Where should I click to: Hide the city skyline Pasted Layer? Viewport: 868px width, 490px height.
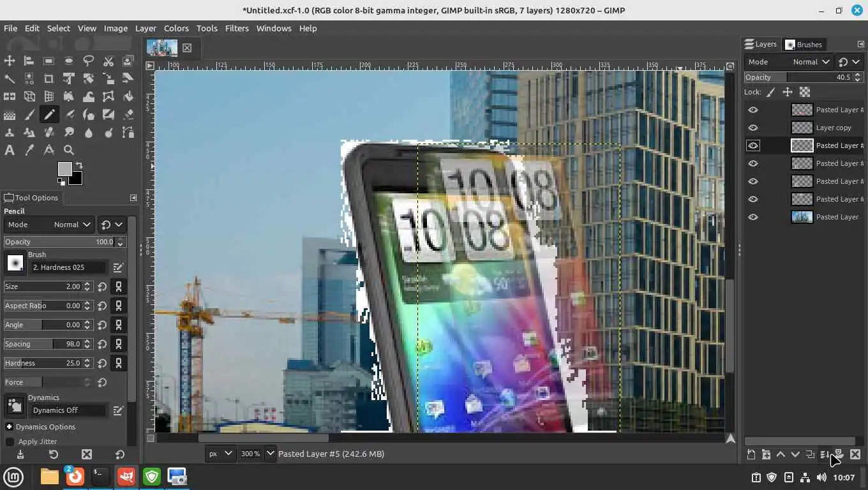tap(753, 217)
